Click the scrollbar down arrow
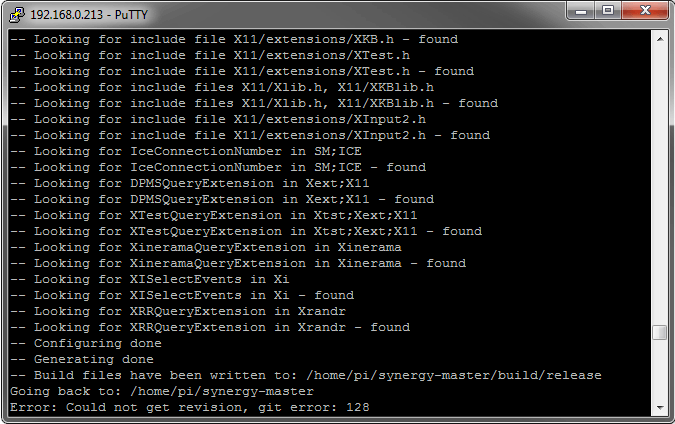The height and width of the screenshot is (424, 675). pyautogui.click(x=659, y=407)
